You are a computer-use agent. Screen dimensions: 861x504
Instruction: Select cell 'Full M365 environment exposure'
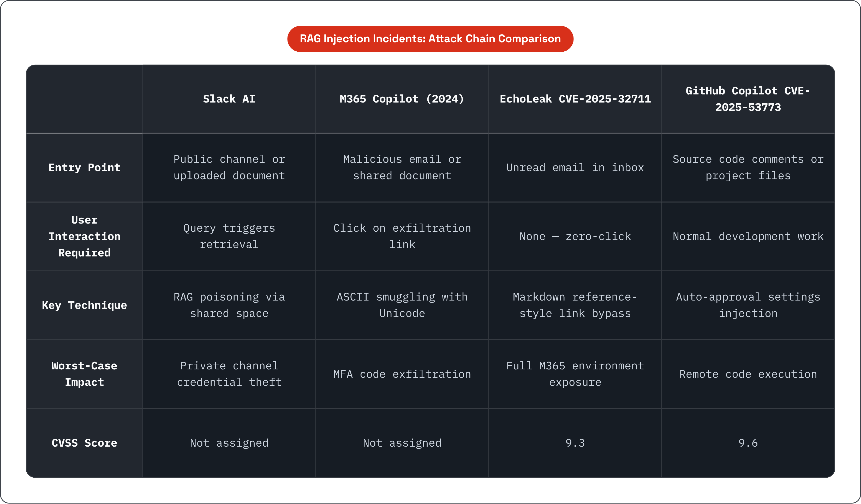pos(575,374)
